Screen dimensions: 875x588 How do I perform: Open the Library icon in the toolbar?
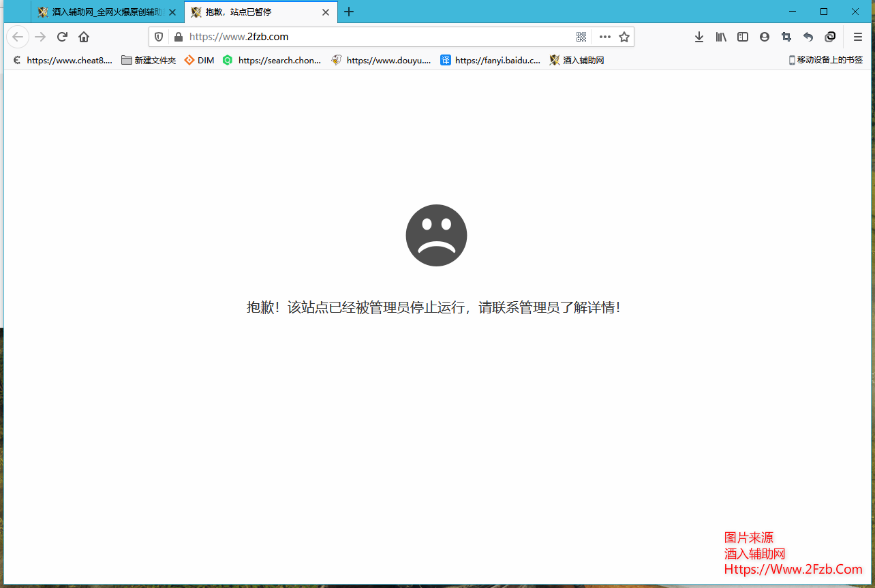click(x=720, y=37)
